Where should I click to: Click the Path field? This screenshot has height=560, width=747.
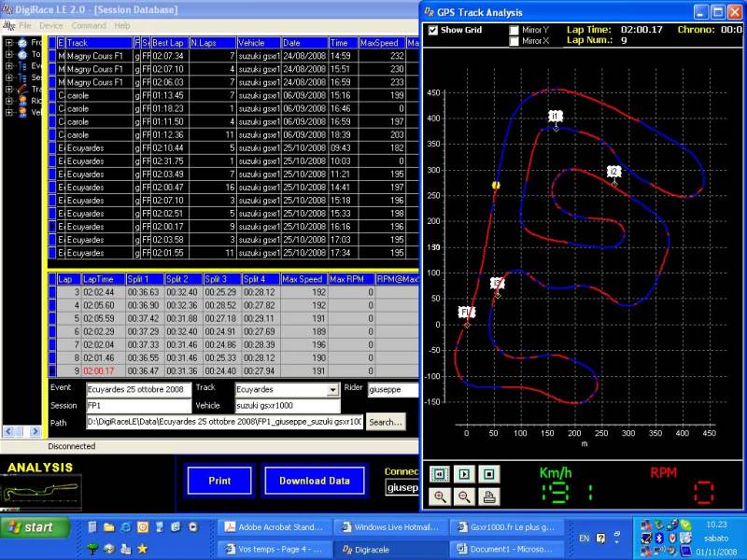click(x=224, y=422)
